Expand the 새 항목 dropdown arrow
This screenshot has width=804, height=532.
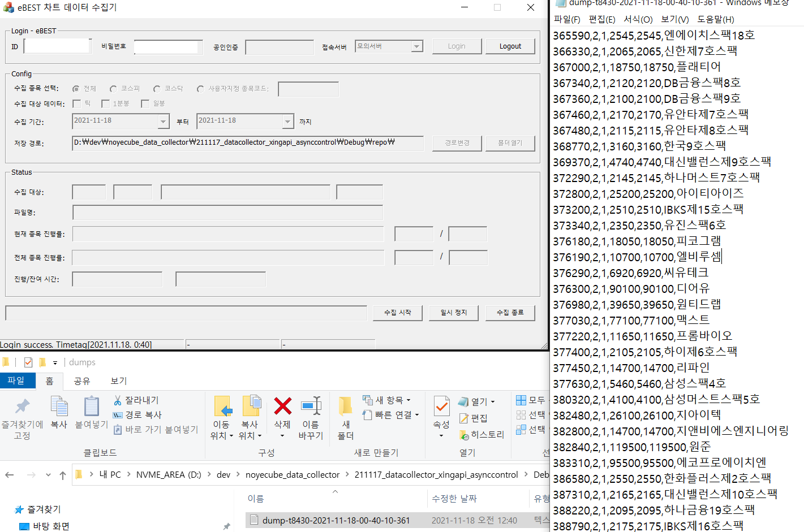point(409,400)
